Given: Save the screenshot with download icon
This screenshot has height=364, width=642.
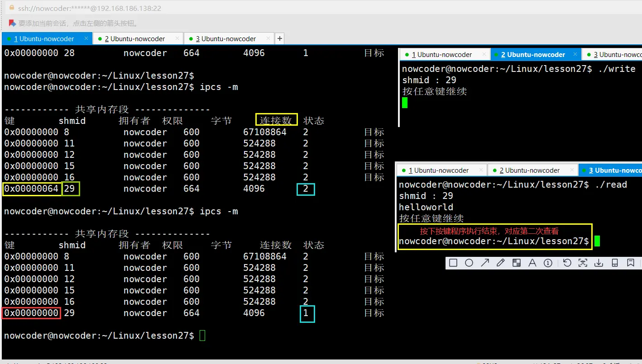Looking at the screenshot, I should [599, 263].
